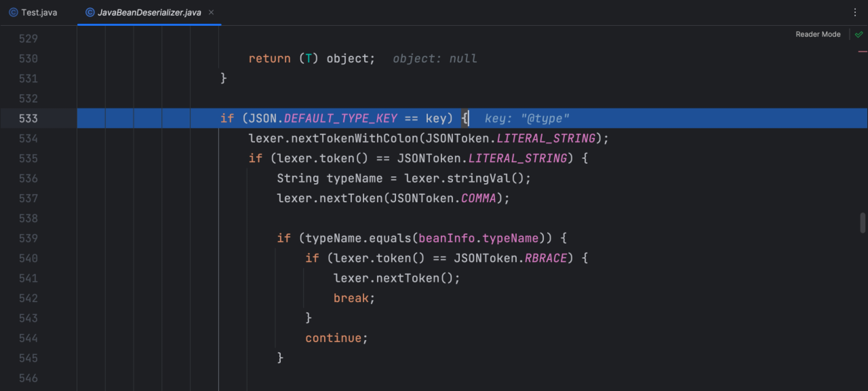This screenshot has width=868, height=391.
Task: Click the red error stripe marker
Action: 862,52
